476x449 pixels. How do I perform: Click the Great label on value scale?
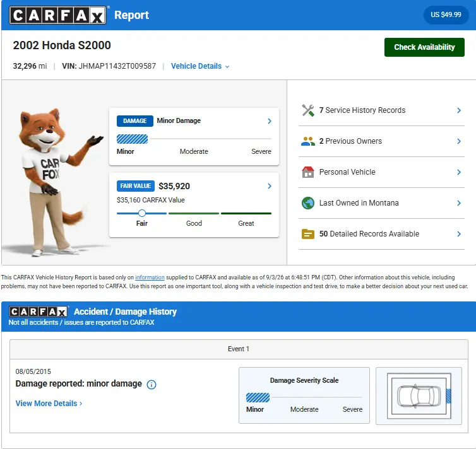246,223
